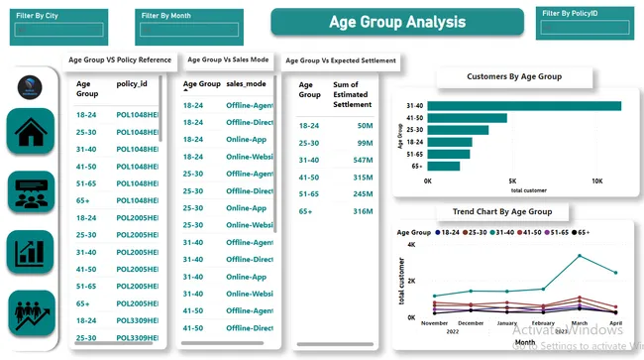Click the 547M settlement value
The width and height of the screenshot is (644, 360).
click(x=363, y=161)
